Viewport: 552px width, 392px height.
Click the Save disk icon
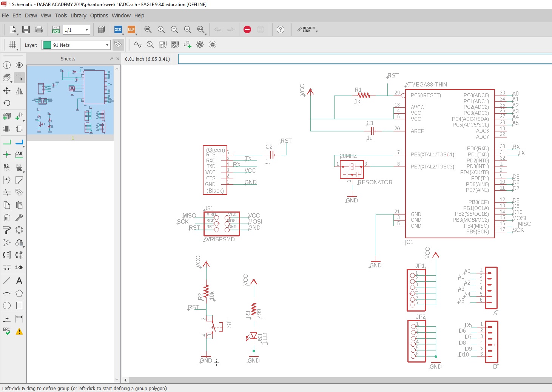[x=26, y=29]
